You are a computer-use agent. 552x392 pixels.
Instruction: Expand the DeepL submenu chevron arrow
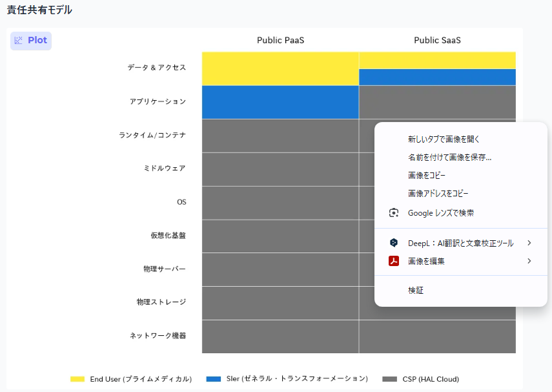pos(529,243)
